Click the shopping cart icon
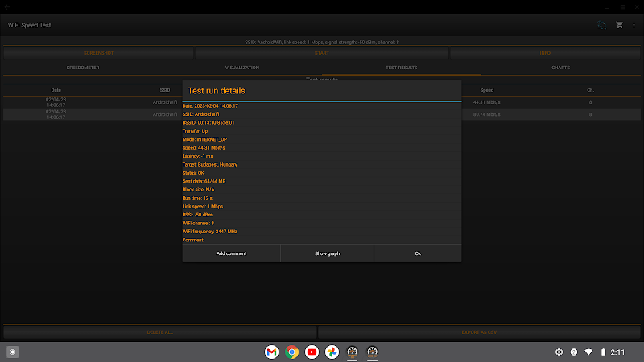The width and height of the screenshot is (644, 362). coord(619,25)
